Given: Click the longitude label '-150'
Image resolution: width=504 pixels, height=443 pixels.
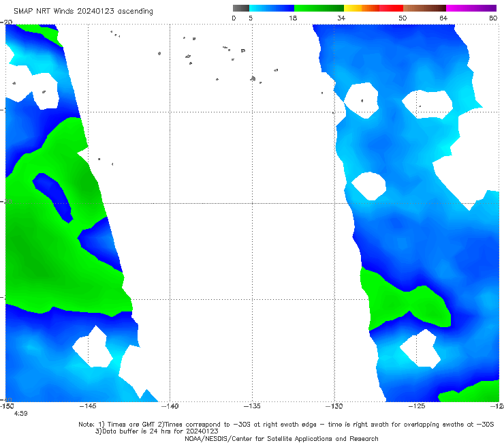Looking at the screenshot, I should pyautogui.click(x=7, y=406).
